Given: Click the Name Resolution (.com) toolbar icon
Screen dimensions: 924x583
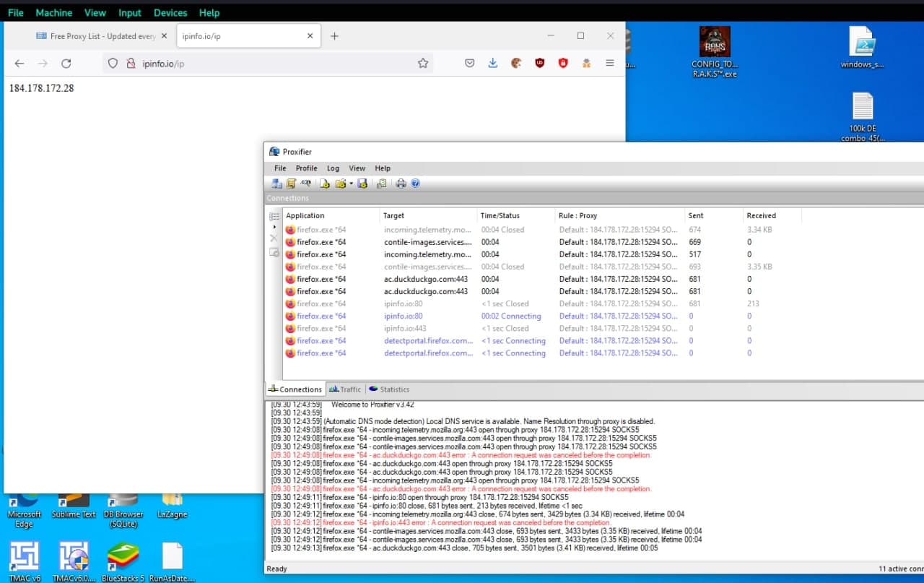Looking at the screenshot, I should pyautogui.click(x=306, y=183).
